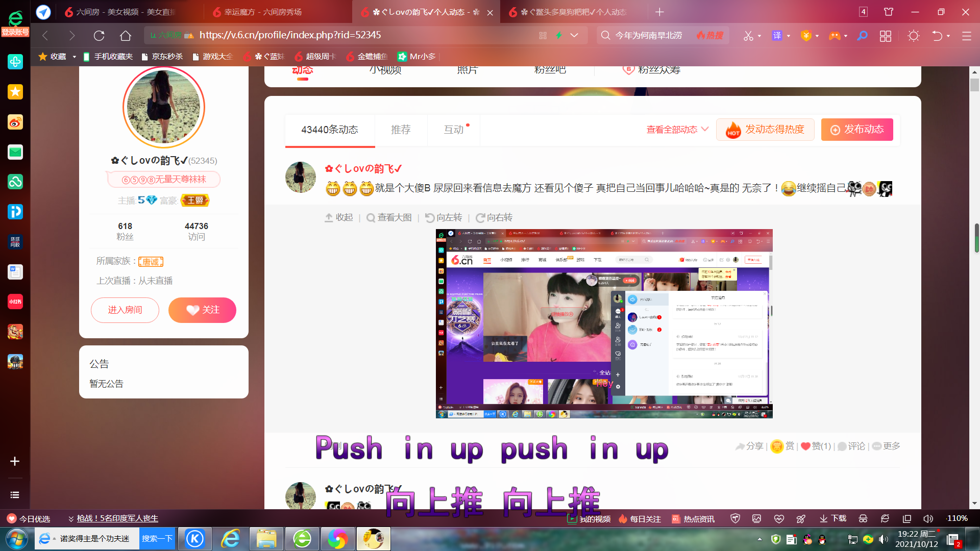Open Internet Explorer taskbar icon
980x551 pixels.
coord(231,539)
